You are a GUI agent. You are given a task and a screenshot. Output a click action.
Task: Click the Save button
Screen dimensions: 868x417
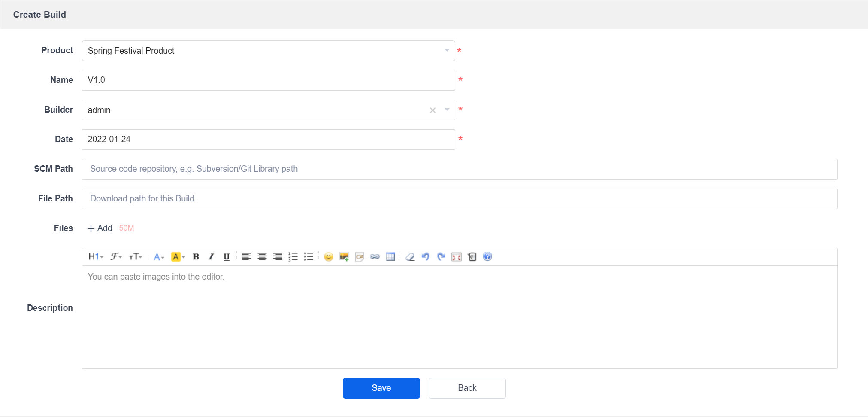381,388
